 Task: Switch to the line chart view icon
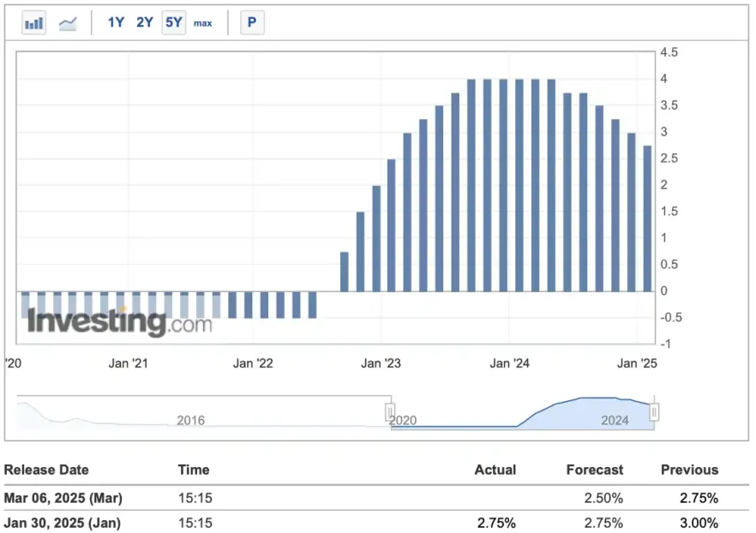[68, 23]
